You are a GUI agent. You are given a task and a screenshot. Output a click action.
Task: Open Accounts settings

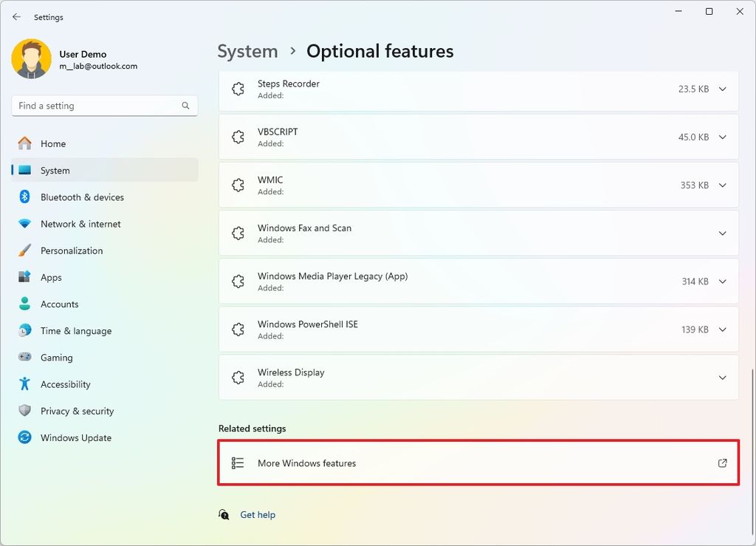(59, 304)
